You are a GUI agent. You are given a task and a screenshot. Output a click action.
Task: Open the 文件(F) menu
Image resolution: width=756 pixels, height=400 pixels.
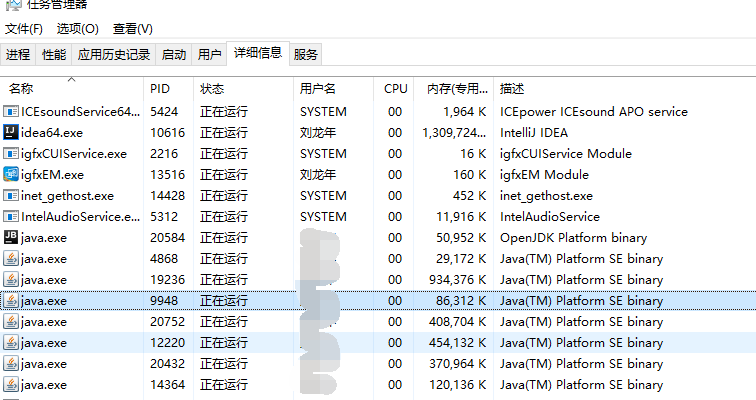tap(24, 29)
